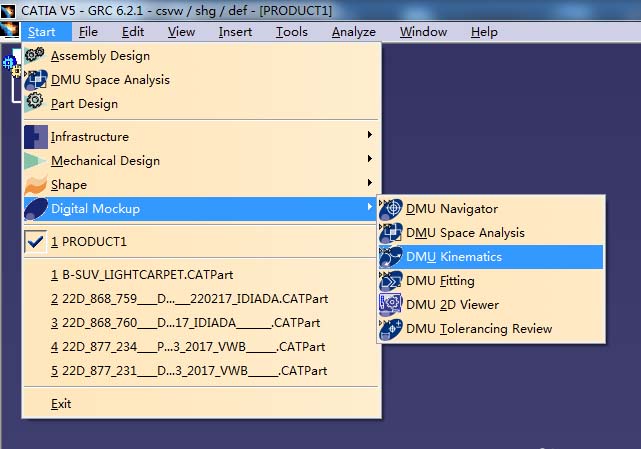The width and height of the screenshot is (641, 449).
Task: Click DMU Space Analysis text in top Start list
Action: 110,80
